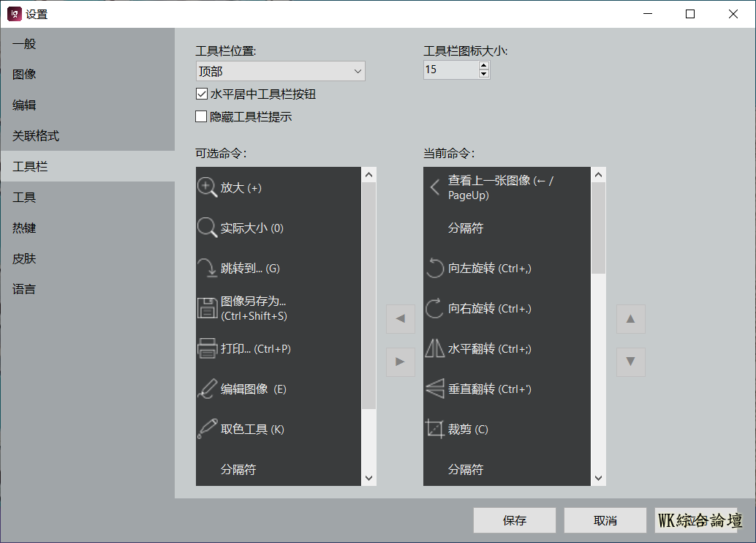Viewport: 756px width, 543px height.
Task: Select the 裁剪 crop icon
Action: tap(435, 429)
